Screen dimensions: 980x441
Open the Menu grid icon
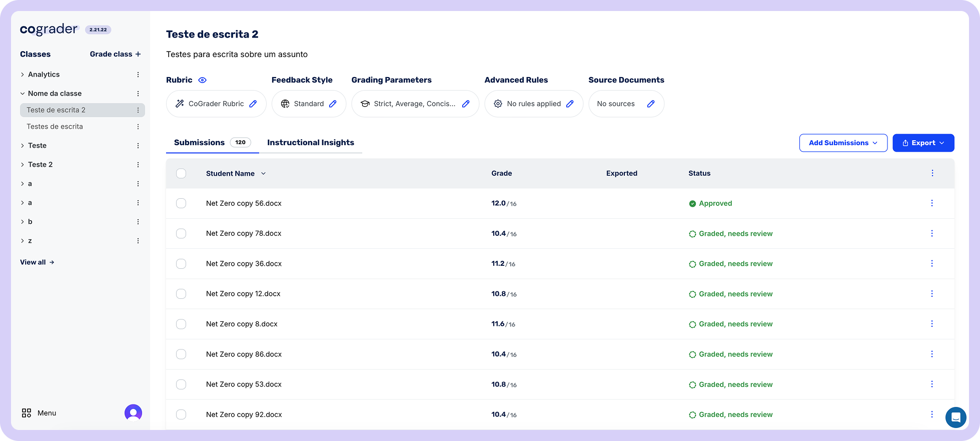pyautogui.click(x=27, y=413)
